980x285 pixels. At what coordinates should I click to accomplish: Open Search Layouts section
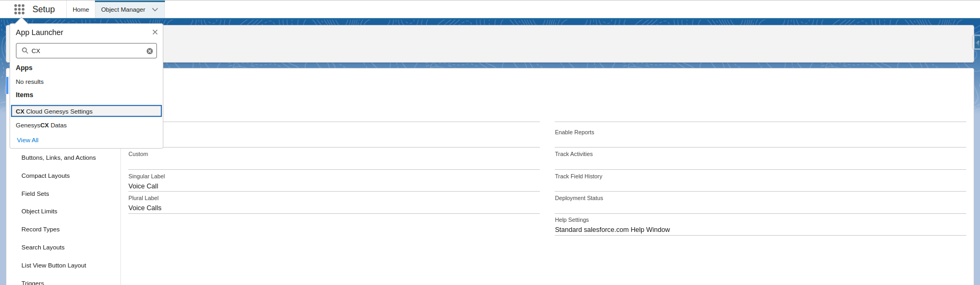coord(43,247)
